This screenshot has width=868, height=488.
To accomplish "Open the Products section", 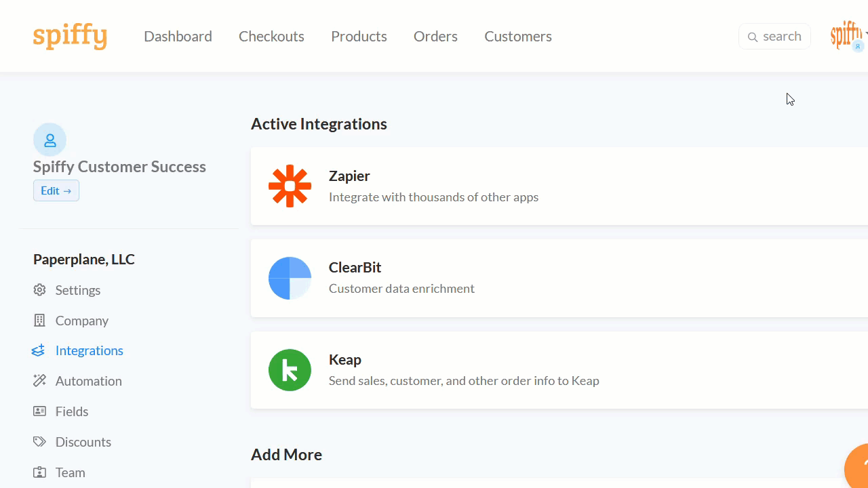I will point(359,37).
